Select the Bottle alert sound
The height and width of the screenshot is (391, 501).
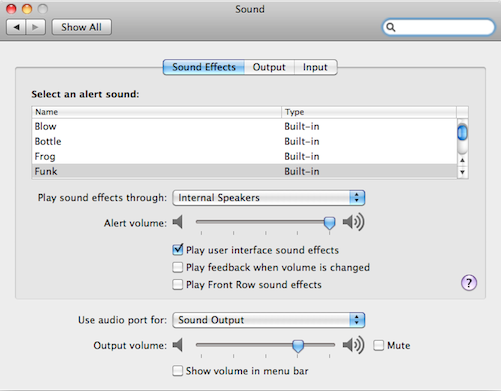244,141
